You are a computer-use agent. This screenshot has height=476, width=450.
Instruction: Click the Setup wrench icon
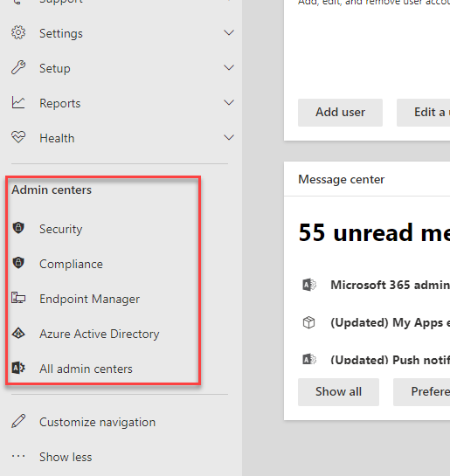tap(18, 68)
